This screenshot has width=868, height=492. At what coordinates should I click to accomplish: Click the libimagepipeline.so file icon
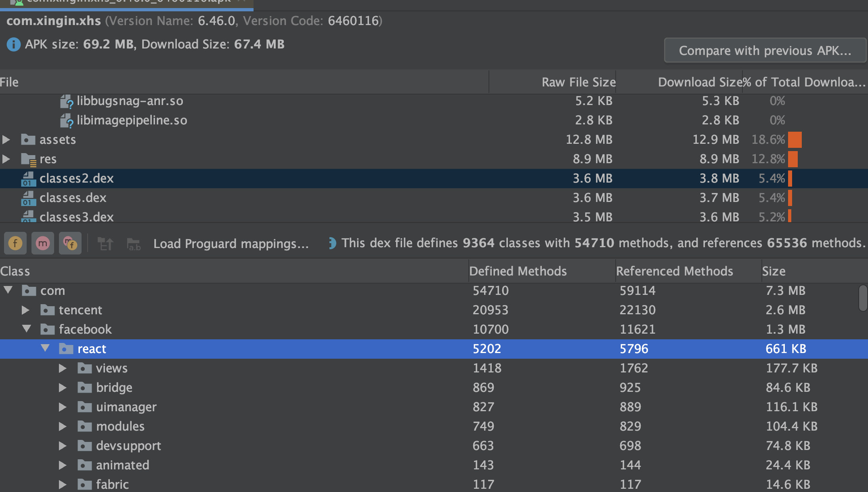[67, 120]
